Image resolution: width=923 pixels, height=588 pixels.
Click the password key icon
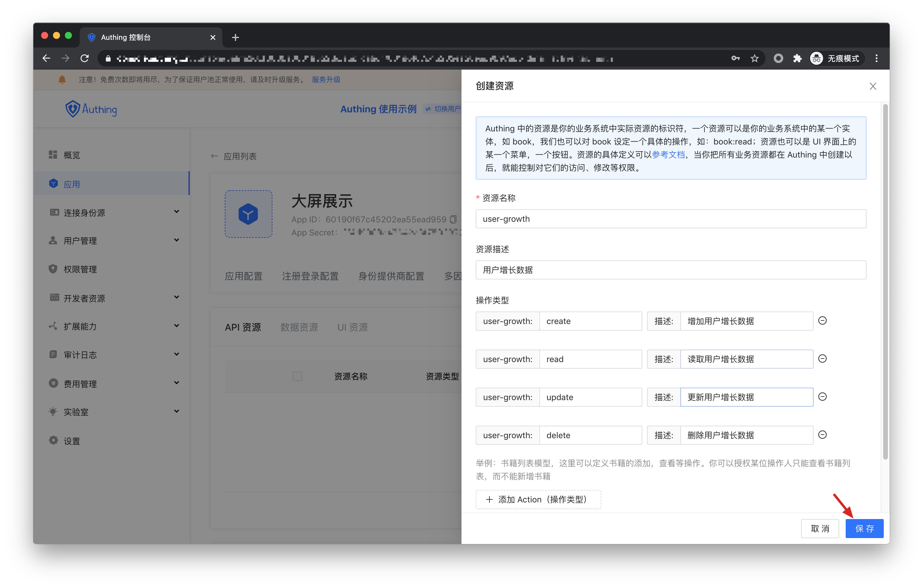click(735, 59)
